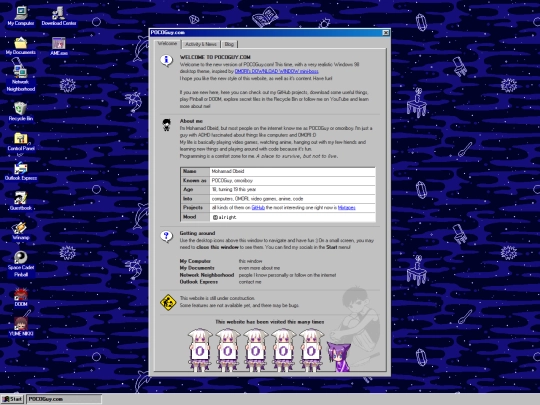
Task: Click the 'My Computer' entry in Getting around list
Action: click(x=195, y=261)
